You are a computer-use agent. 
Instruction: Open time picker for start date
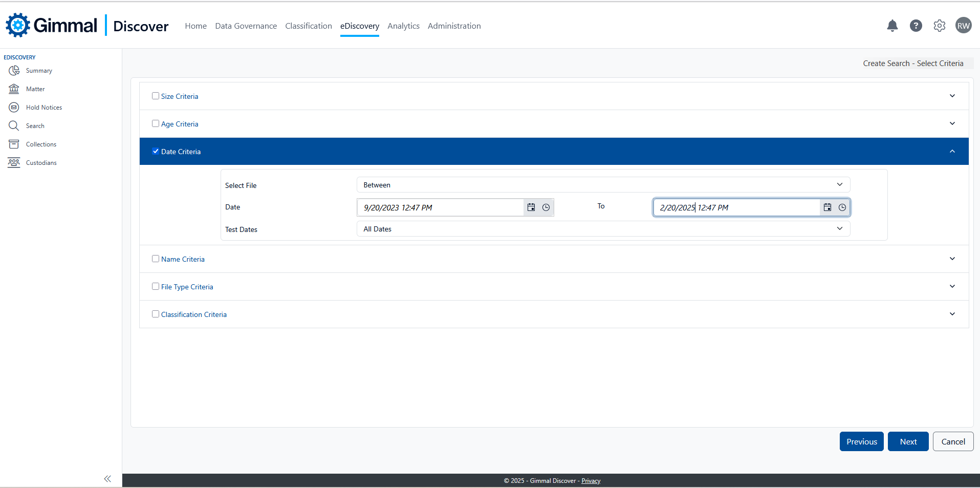[546, 207]
